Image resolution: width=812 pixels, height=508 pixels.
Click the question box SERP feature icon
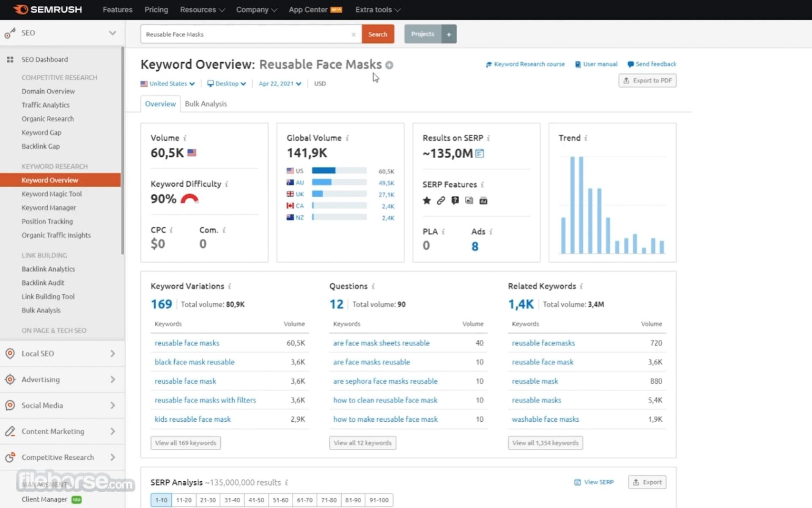[455, 201]
